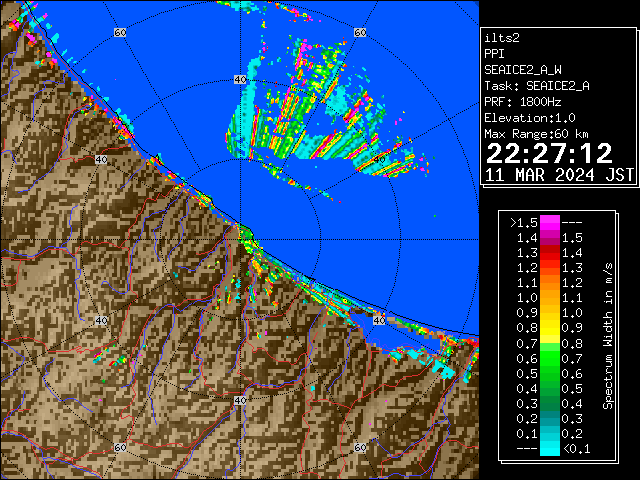Select the 'Task: SEAICE2_A' line
Screen dimensions: 640x480
(x=537, y=86)
